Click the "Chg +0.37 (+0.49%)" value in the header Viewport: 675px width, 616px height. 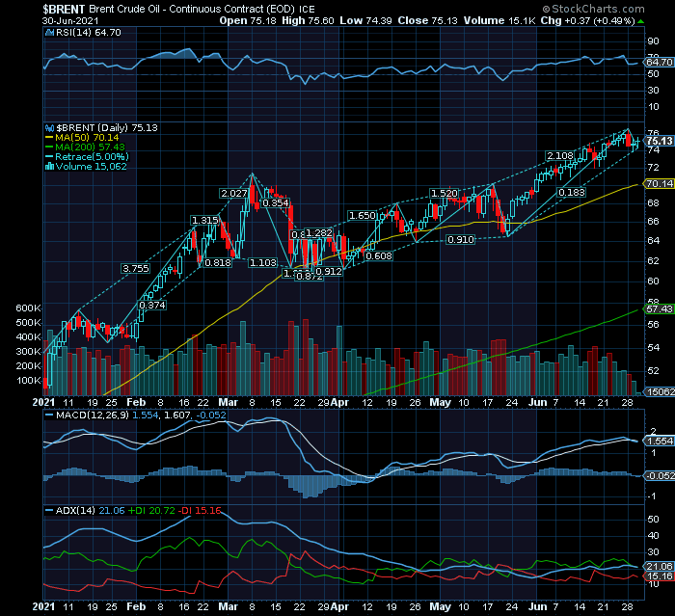(x=587, y=20)
